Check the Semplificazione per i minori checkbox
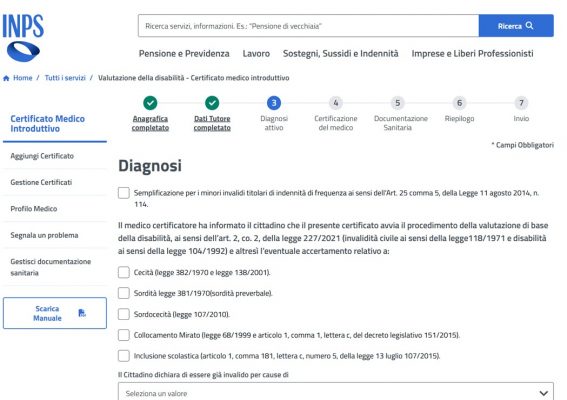Image resolution: width=567 pixels, height=400 pixels. click(x=124, y=193)
